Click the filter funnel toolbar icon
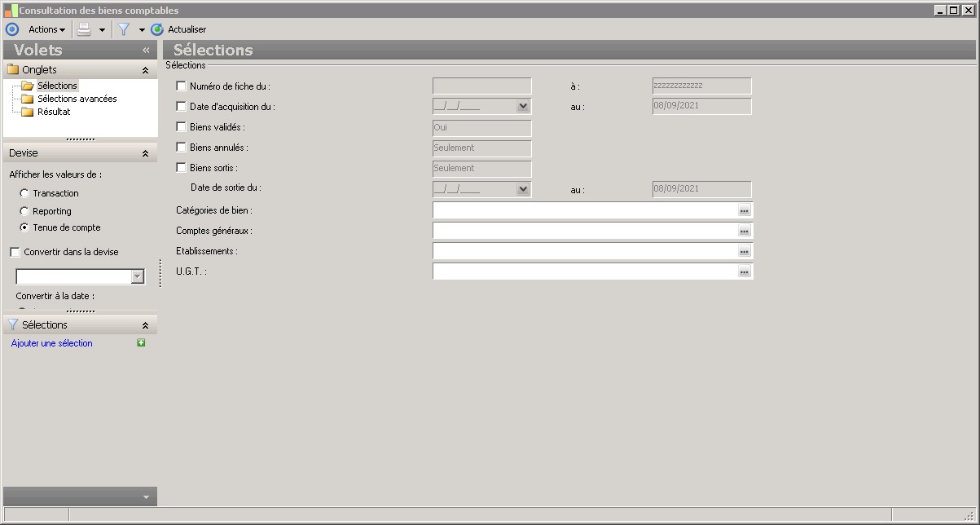 (x=124, y=29)
